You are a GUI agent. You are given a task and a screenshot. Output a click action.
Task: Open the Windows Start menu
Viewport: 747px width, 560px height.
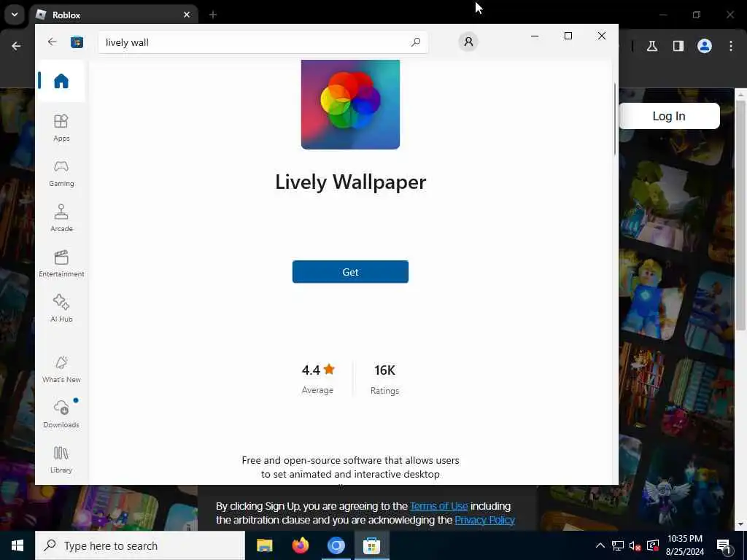[18, 545]
